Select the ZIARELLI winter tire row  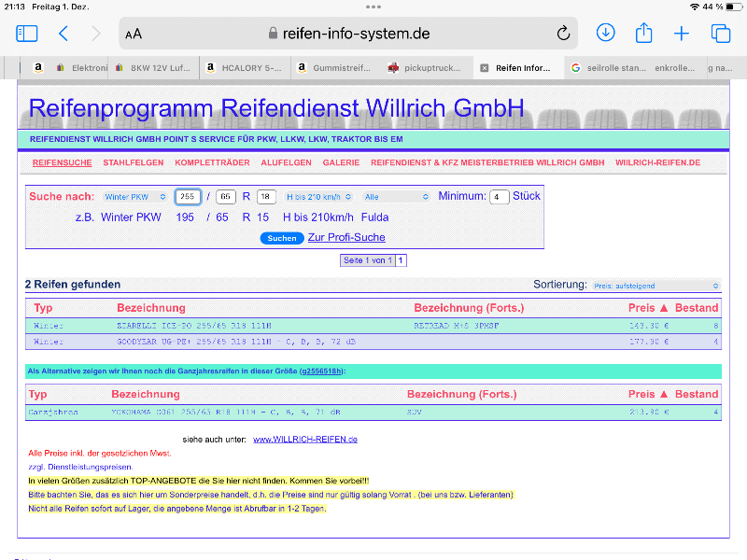(373, 326)
